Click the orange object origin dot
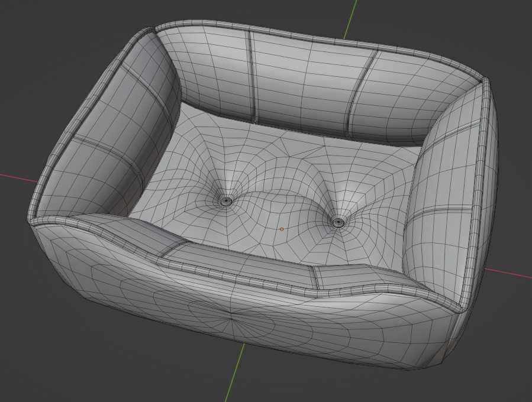The height and width of the screenshot is (402, 532). coord(282,229)
